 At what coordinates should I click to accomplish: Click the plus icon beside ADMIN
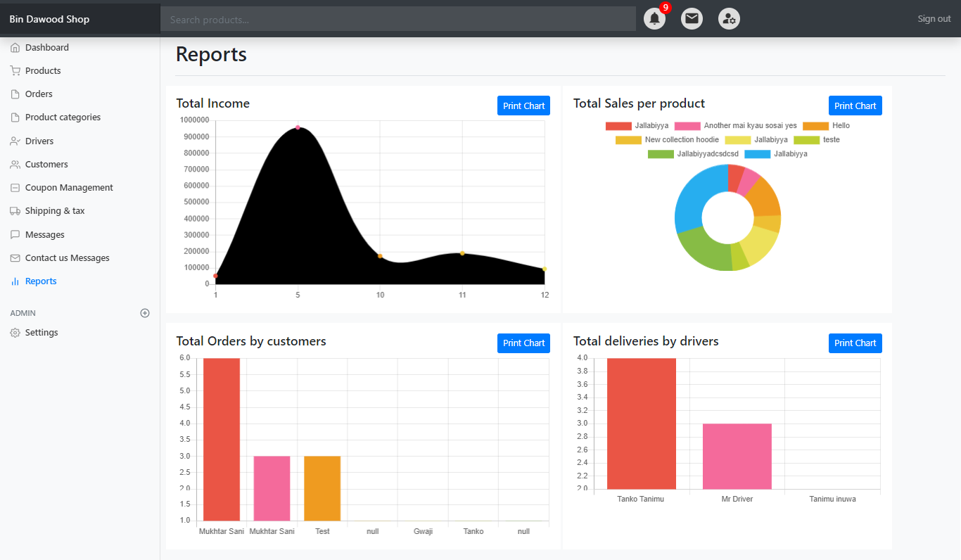(x=145, y=313)
